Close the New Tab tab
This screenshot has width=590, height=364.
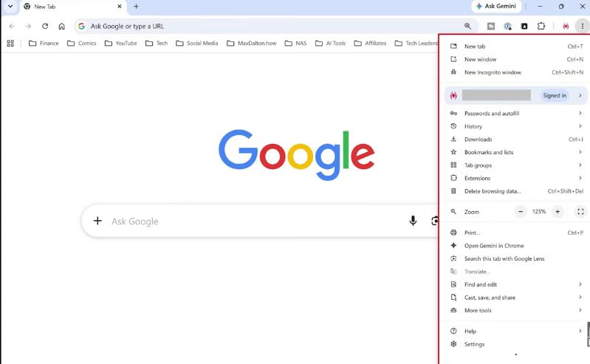120,7
